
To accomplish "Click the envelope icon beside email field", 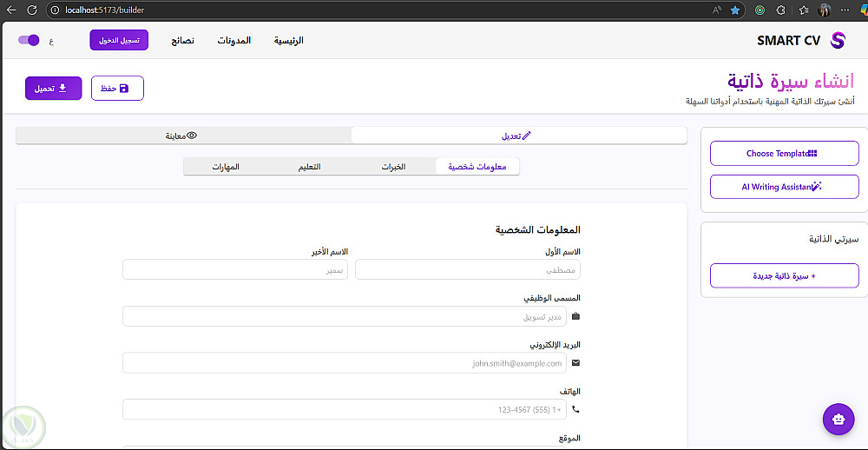I will 575,363.
